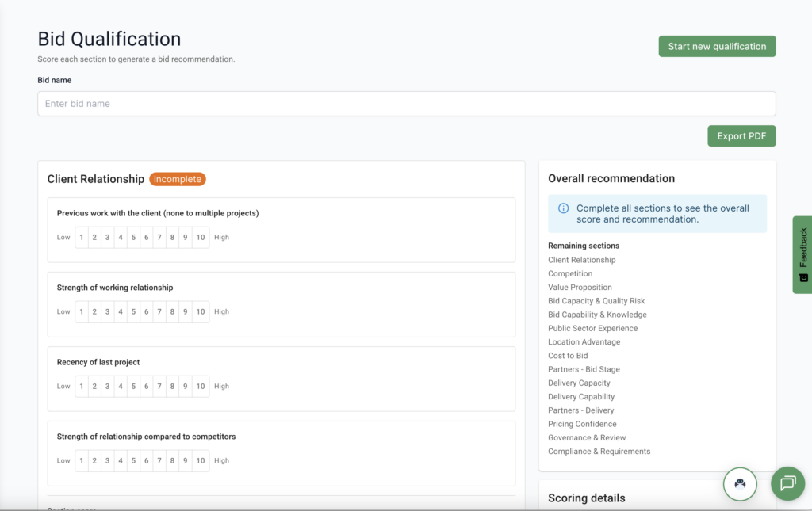Jump to Competition in remaining sections
The height and width of the screenshot is (511, 812).
pyautogui.click(x=570, y=273)
